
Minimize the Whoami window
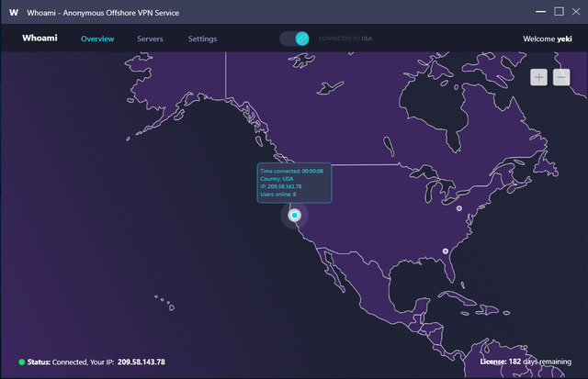click(540, 12)
